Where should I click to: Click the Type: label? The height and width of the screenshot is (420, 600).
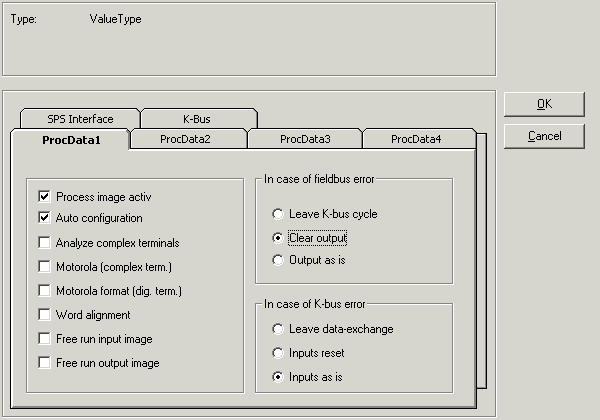pyautogui.click(x=24, y=19)
